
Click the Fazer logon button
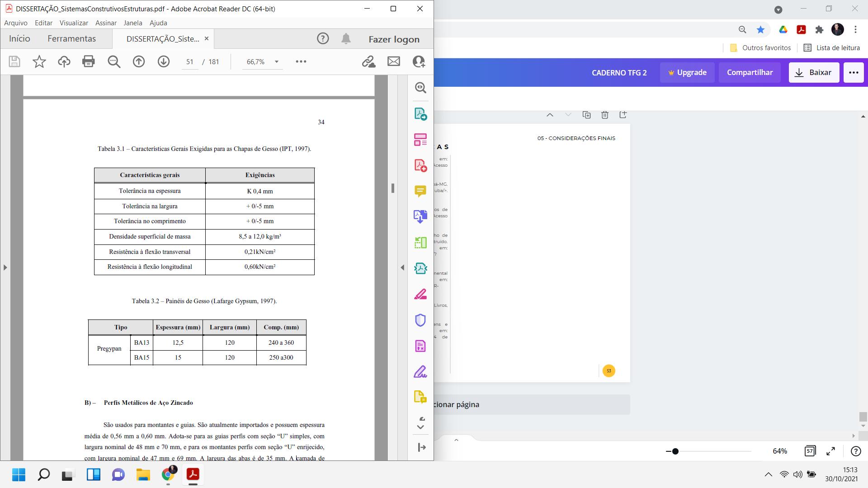click(x=394, y=39)
